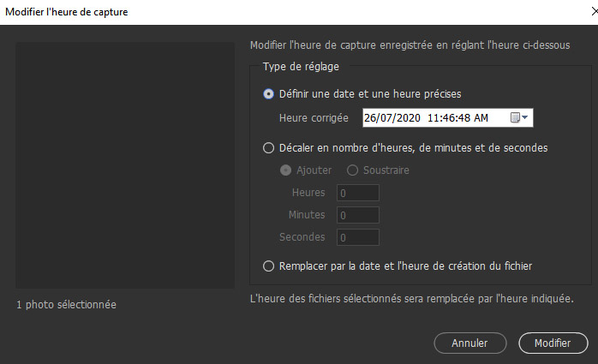Image resolution: width=598 pixels, height=364 pixels.
Task: Pick the Ajouter radio button
Action: pos(286,170)
